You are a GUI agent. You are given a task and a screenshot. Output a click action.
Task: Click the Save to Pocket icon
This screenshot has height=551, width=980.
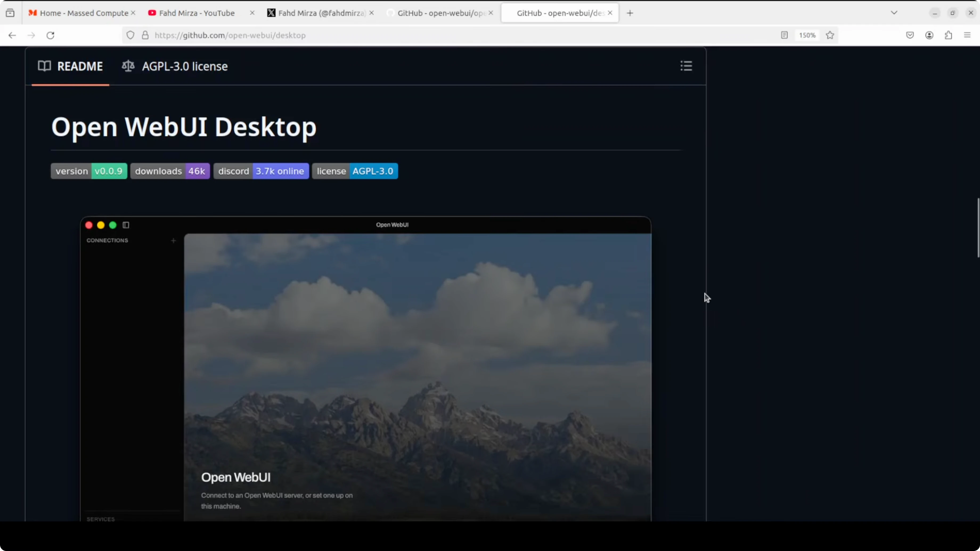pos(910,35)
